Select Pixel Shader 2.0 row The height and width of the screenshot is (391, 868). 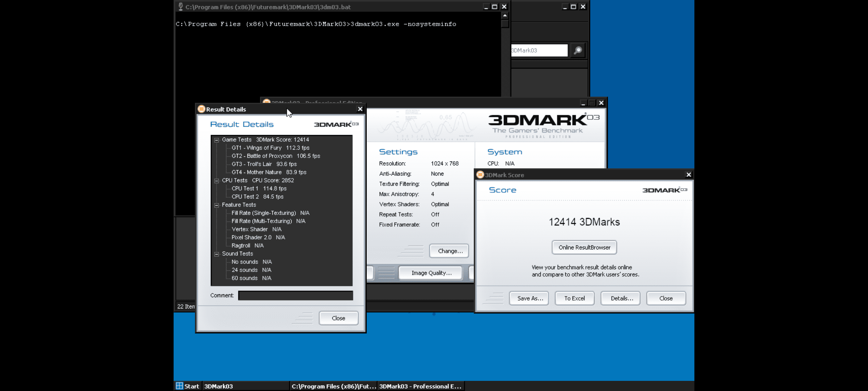pyautogui.click(x=258, y=237)
